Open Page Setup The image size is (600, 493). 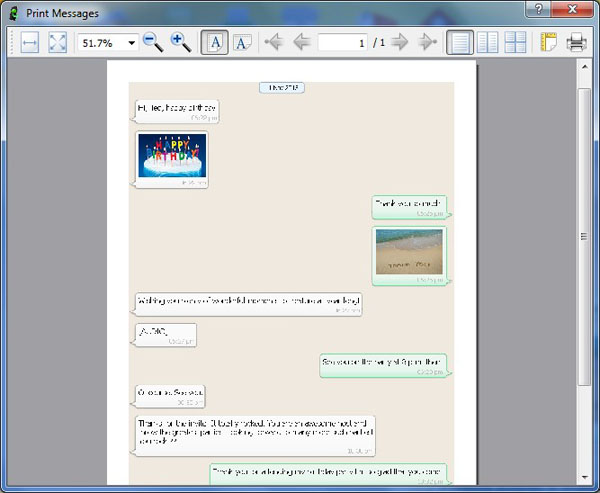click(x=548, y=42)
